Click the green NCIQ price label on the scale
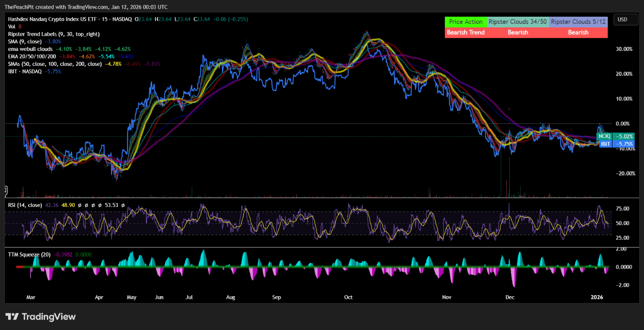Screen dimensions: 644x330 coord(604,136)
